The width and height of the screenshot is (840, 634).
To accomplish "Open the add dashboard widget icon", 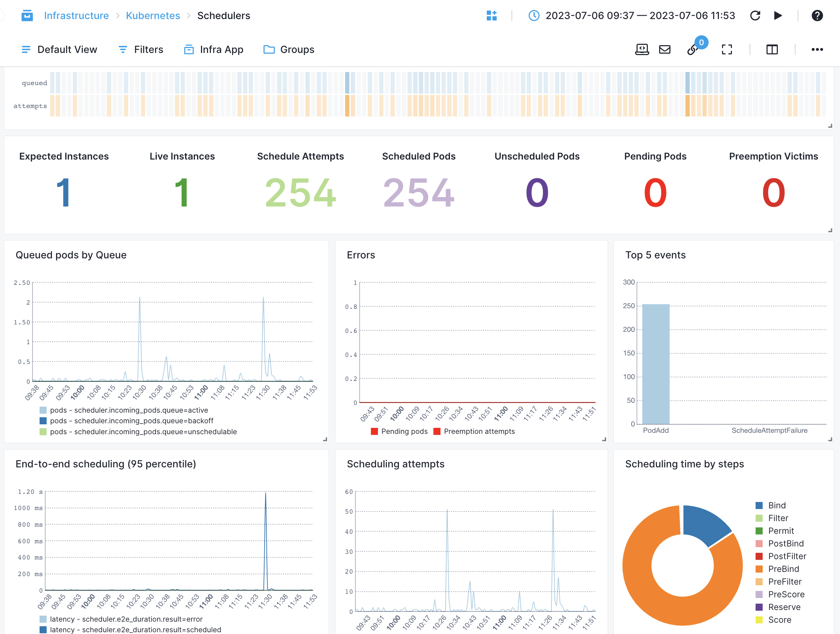I will [492, 16].
